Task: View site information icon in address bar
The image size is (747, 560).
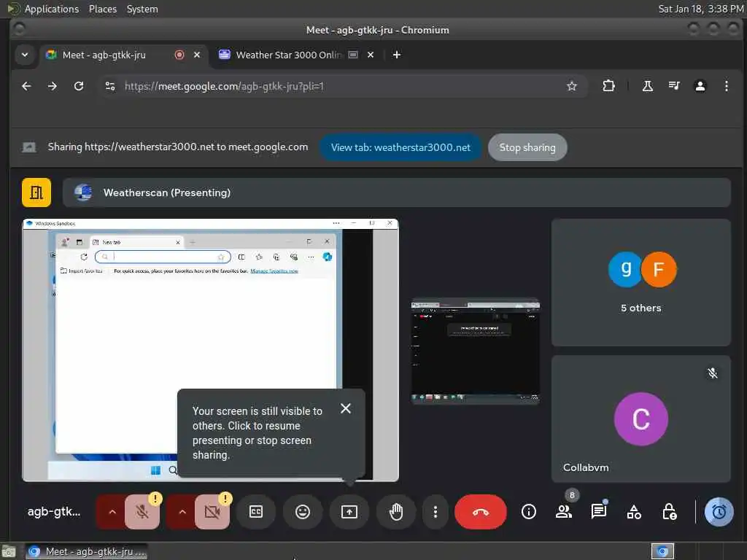Action: (x=110, y=86)
